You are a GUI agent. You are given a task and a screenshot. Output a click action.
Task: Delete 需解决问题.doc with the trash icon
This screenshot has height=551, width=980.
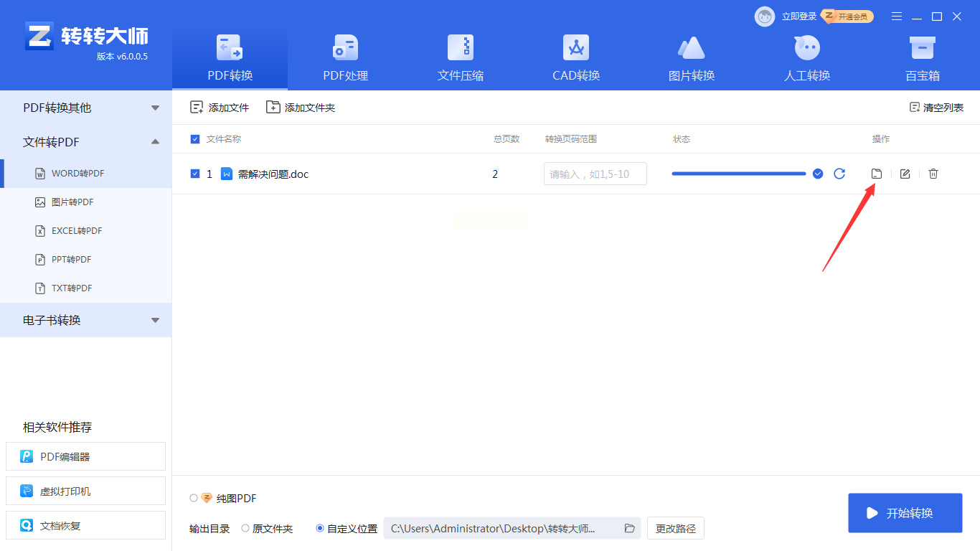tap(933, 174)
